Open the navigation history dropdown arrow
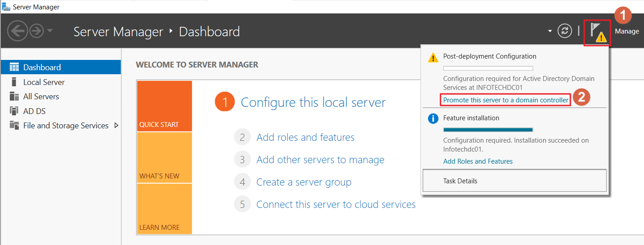Screen dimensions: 644x245 tap(50, 31)
